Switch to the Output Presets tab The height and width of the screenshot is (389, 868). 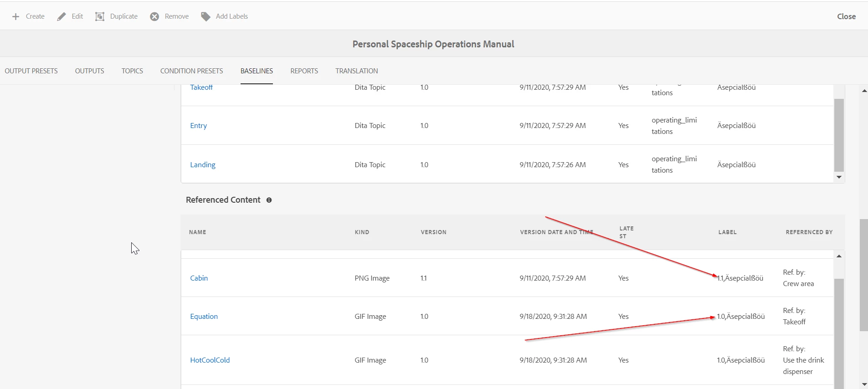pyautogui.click(x=31, y=71)
